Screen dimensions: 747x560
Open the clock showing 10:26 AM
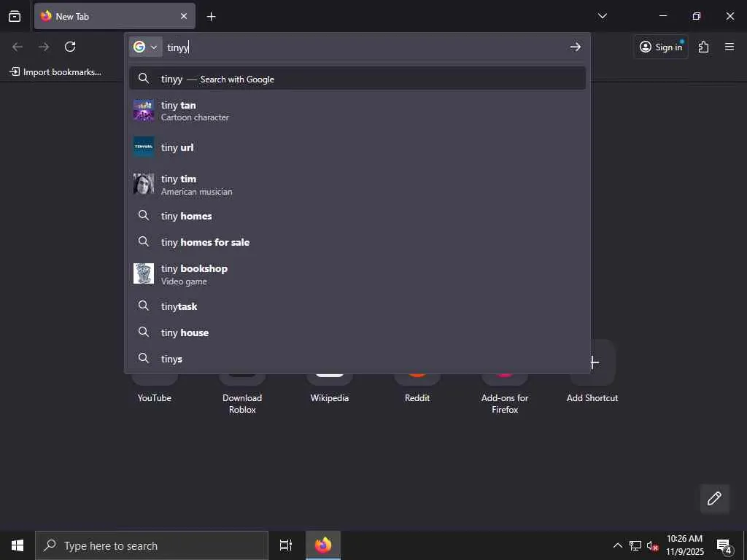[x=684, y=545]
